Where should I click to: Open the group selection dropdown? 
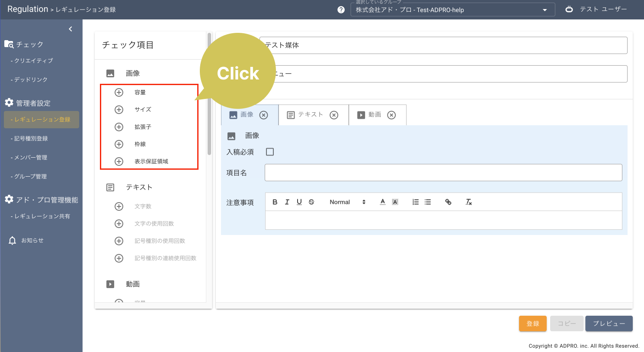pos(452,10)
